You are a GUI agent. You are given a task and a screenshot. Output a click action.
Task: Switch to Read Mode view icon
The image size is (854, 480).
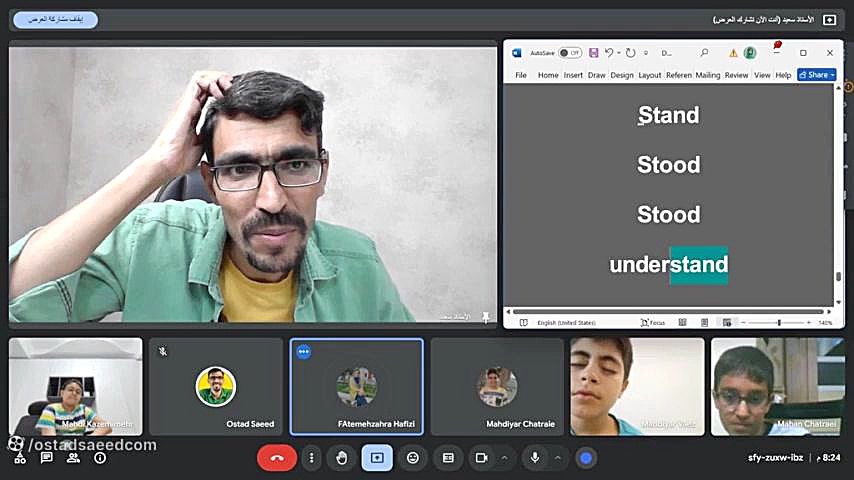point(682,323)
